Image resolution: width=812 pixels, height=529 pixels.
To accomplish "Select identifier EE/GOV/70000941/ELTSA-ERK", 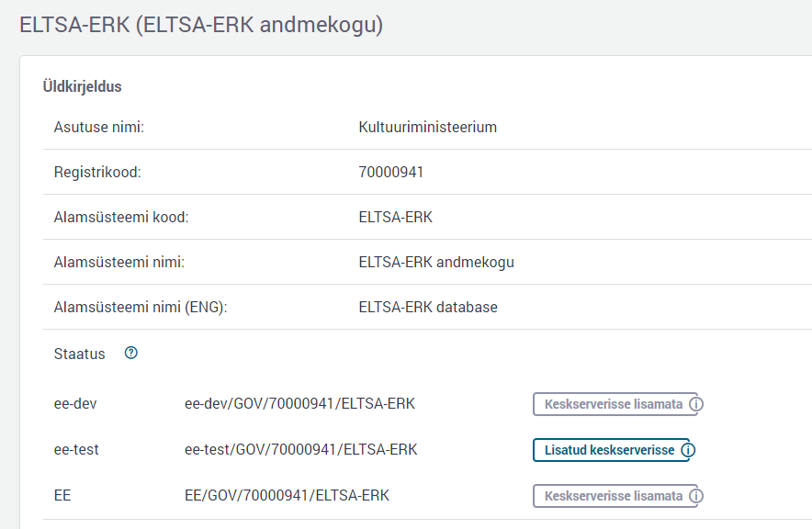I will pos(287,495).
